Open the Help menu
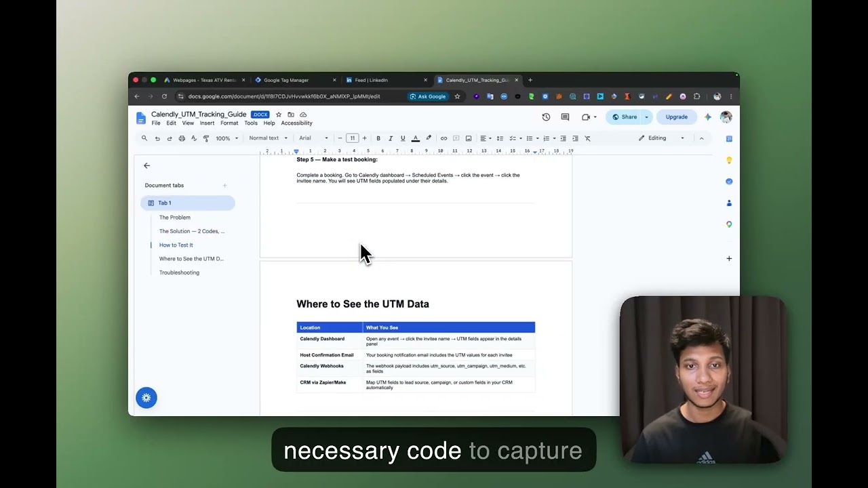868x488 pixels. coord(269,123)
